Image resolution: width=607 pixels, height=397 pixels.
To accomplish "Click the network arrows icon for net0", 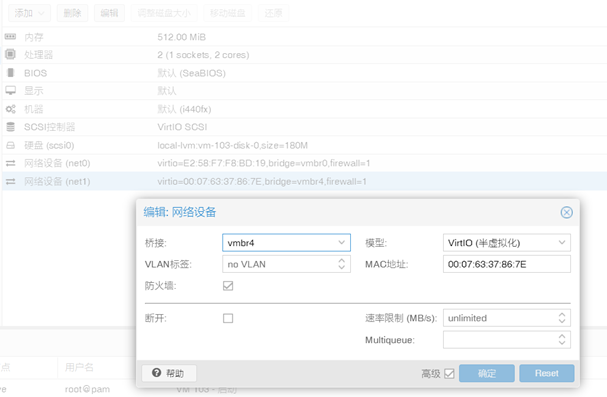I will click(10, 163).
